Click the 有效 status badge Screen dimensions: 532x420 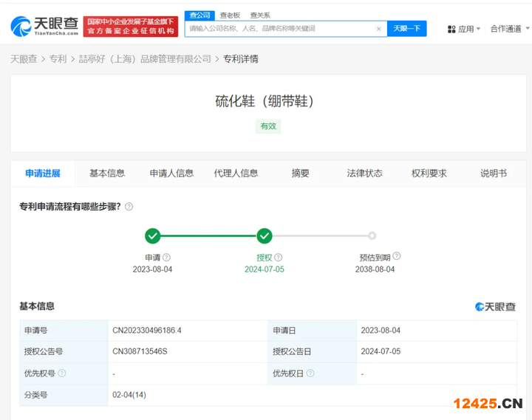tap(268, 126)
